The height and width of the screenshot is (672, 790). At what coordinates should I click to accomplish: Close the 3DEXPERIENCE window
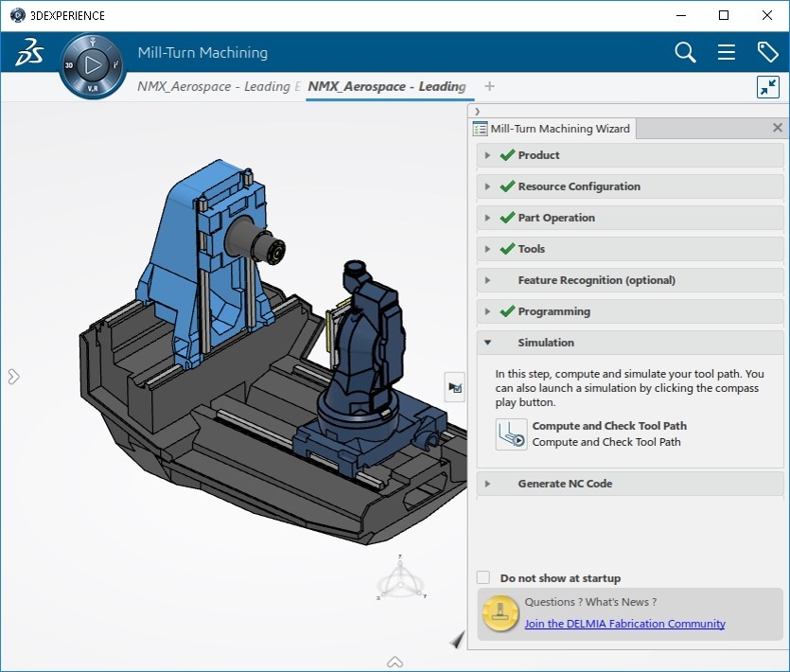(x=767, y=16)
